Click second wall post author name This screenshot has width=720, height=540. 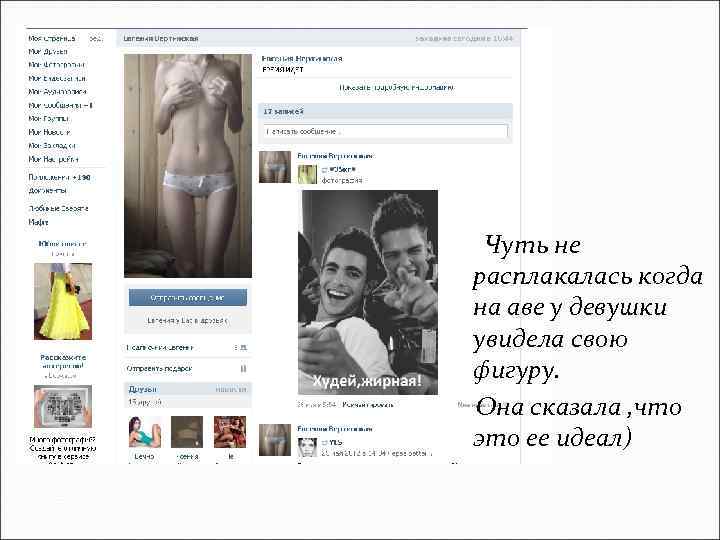click(x=335, y=429)
